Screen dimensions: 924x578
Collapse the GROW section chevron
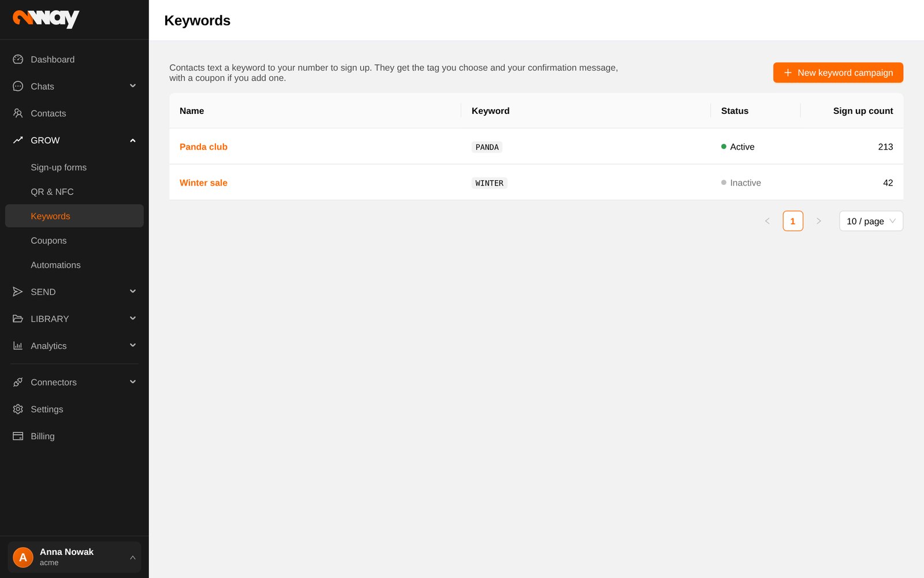tap(133, 140)
